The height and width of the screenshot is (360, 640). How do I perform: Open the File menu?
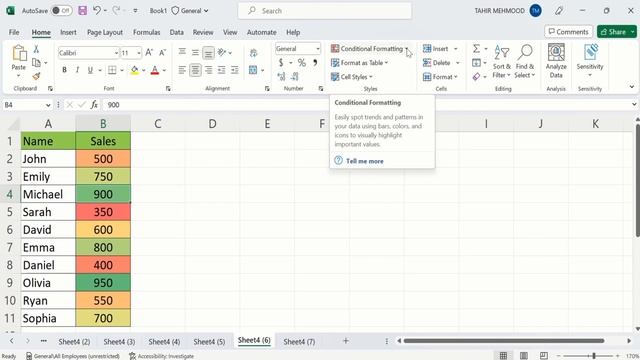coord(14,32)
